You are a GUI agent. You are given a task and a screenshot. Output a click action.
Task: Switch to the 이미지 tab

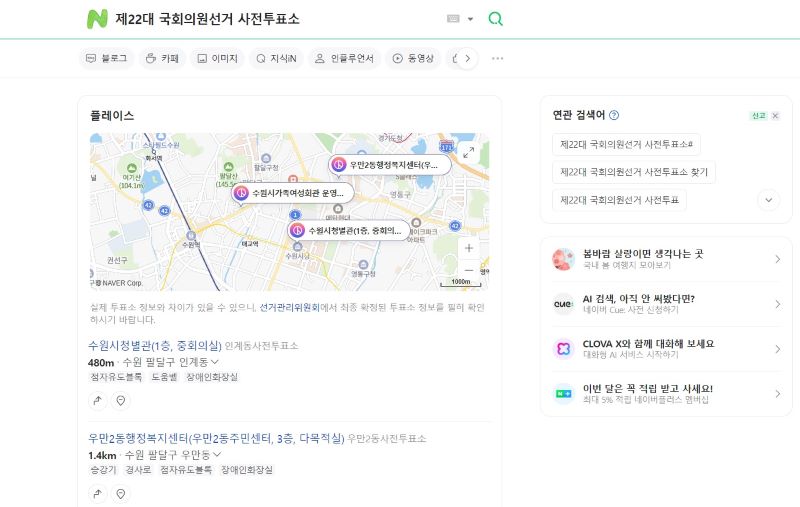[x=217, y=58]
